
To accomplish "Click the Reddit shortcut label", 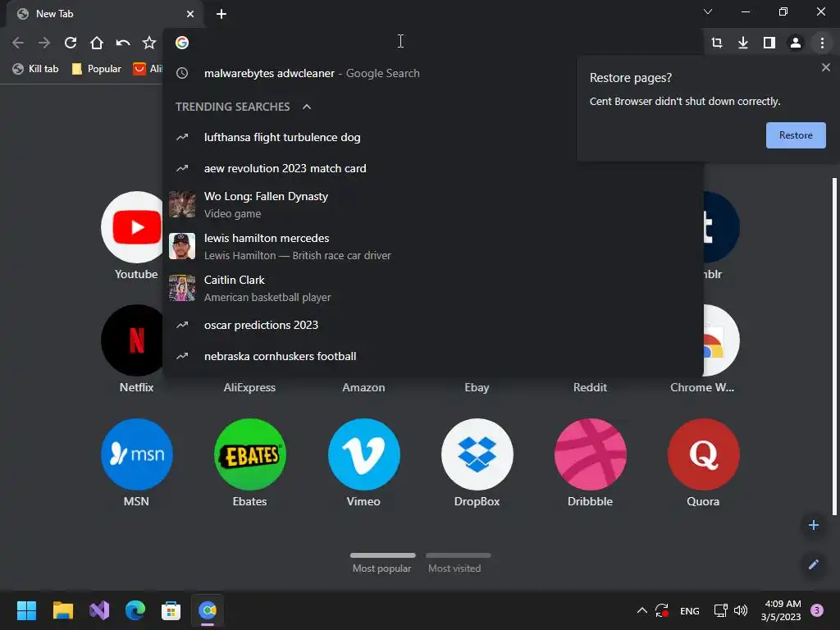I will (x=590, y=387).
